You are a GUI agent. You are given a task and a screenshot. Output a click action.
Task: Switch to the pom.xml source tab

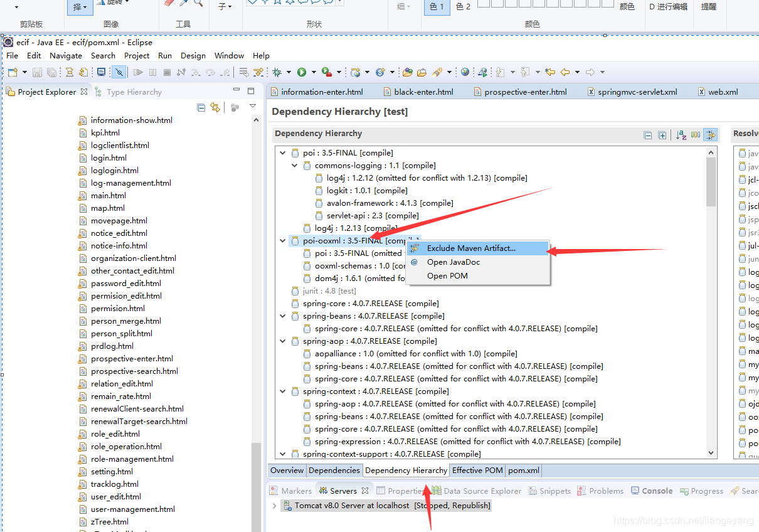click(523, 470)
